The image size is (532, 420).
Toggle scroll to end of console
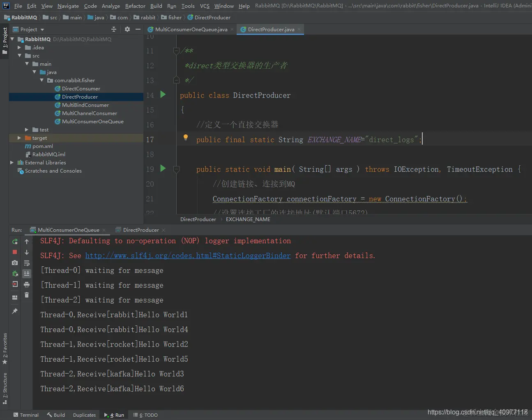click(27, 274)
